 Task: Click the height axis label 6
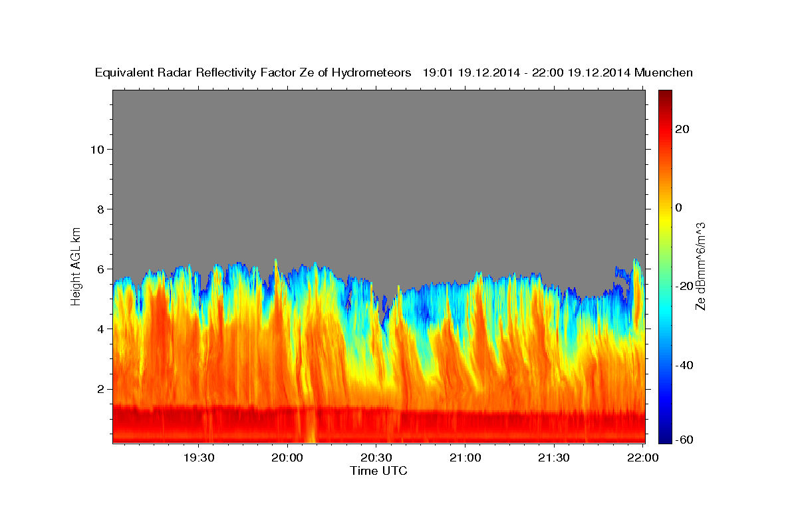click(100, 269)
